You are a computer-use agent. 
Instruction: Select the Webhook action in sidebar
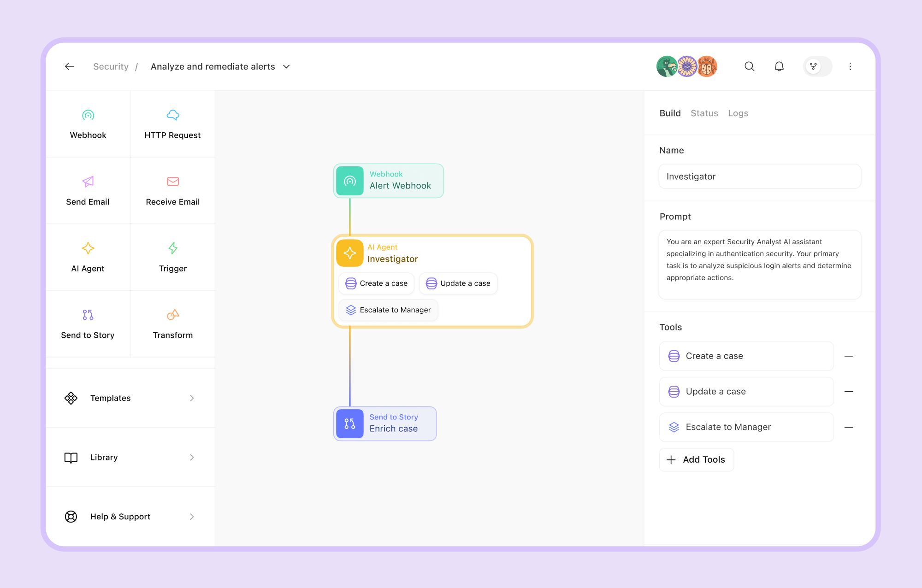coord(88,123)
